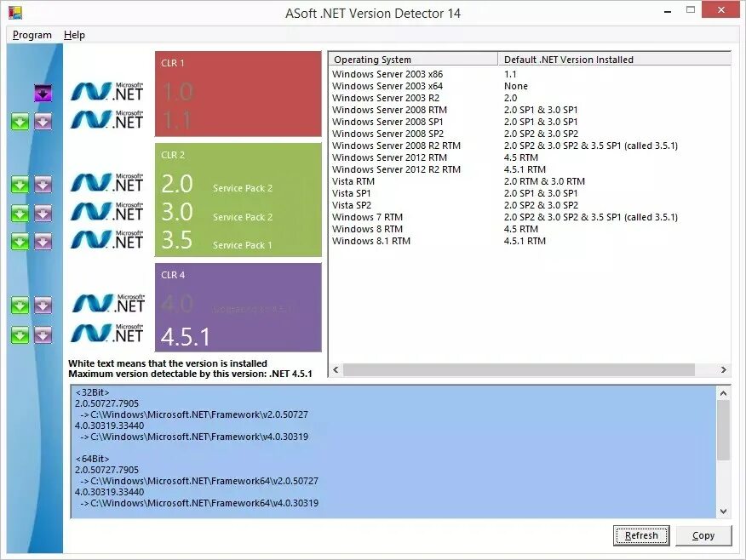Select the Windows Server 2008 R2 RTM row
746x560 pixels.
(x=530, y=146)
